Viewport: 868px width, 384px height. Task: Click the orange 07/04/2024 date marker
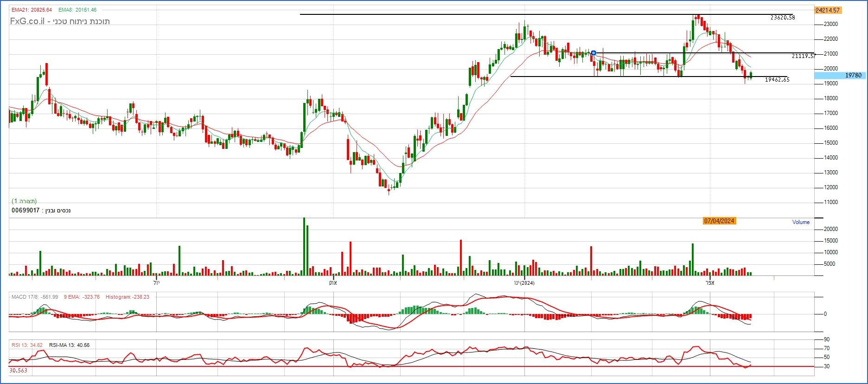[x=719, y=221]
